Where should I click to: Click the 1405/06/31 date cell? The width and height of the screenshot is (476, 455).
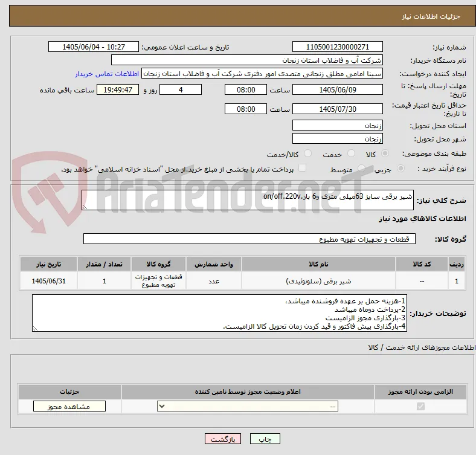[x=48, y=281]
